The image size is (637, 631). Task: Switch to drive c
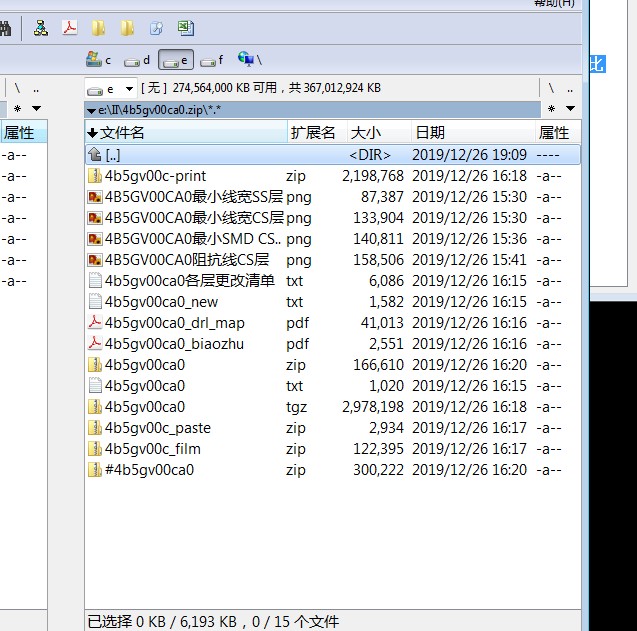click(98, 60)
